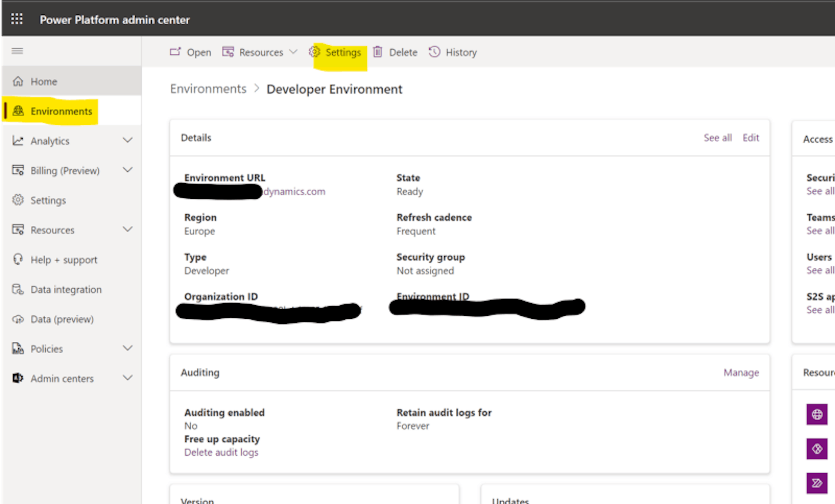Image resolution: width=835 pixels, height=504 pixels.
Task: Select the Environments menu item in sidebar
Action: (61, 111)
